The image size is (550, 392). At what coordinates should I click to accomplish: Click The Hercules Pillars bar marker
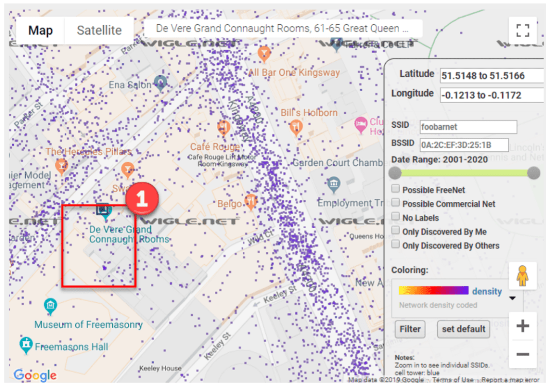pyautogui.click(x=61, y=166)
